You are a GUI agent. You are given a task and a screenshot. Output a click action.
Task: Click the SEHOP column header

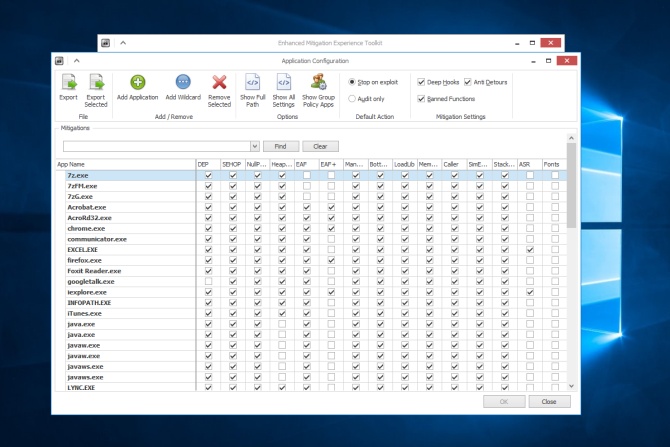click(x=233, y=165)
